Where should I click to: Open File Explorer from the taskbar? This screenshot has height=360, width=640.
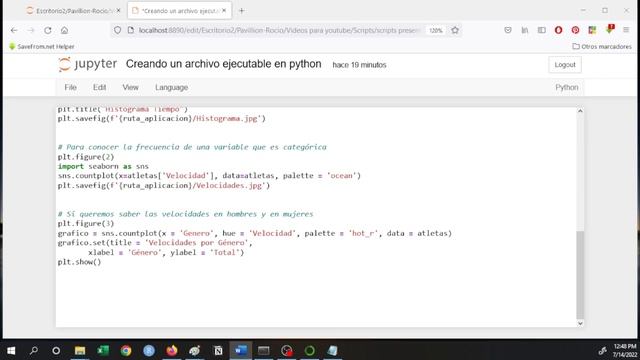80,350
